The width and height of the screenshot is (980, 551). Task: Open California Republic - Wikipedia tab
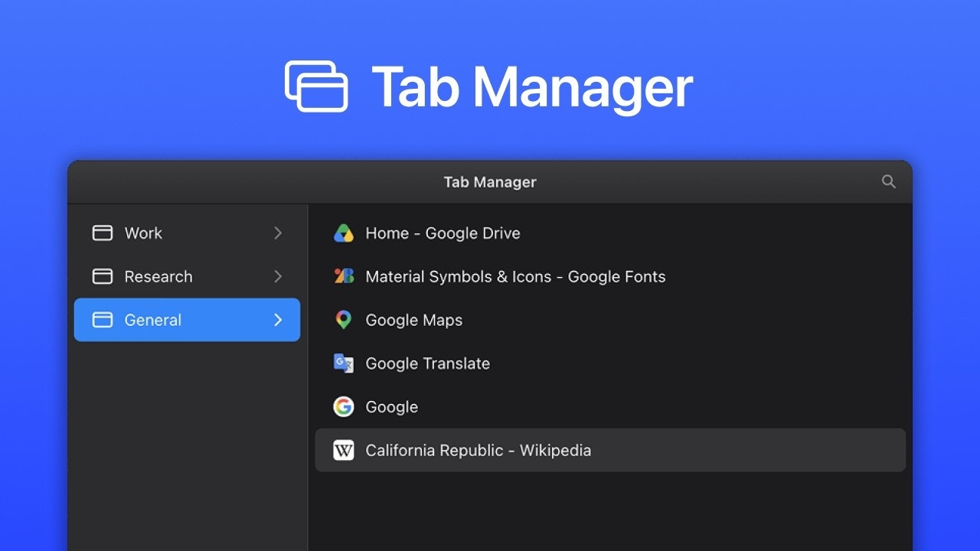point(479,450)
